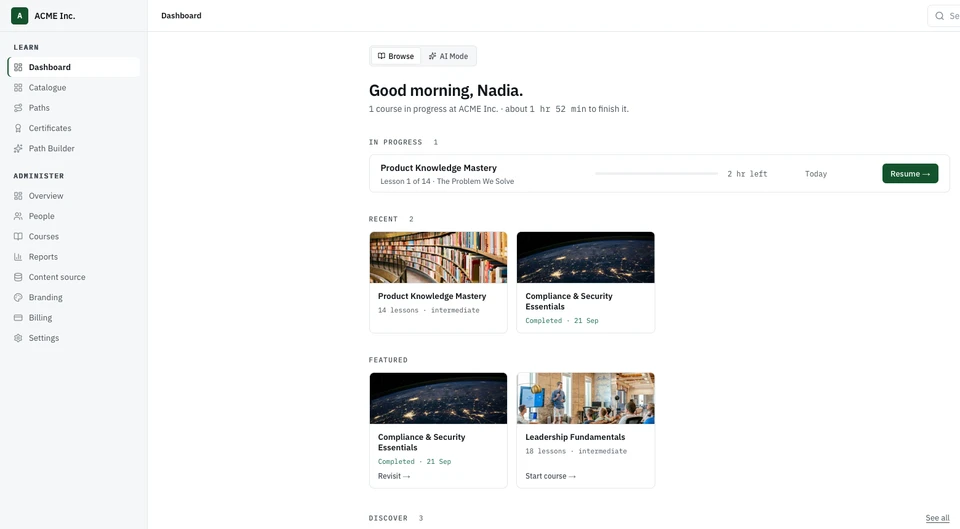Image resolution: width=960 pixels, height=529 pixels.
Task: Open the Dashboard menu item
Action: [73, 67]
